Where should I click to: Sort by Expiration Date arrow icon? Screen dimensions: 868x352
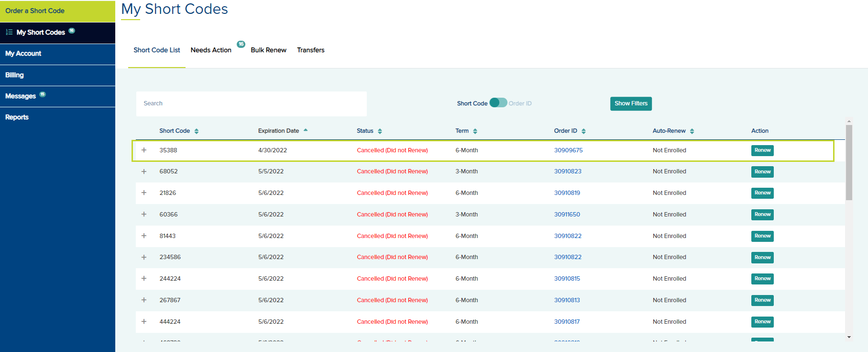[306, 130]
